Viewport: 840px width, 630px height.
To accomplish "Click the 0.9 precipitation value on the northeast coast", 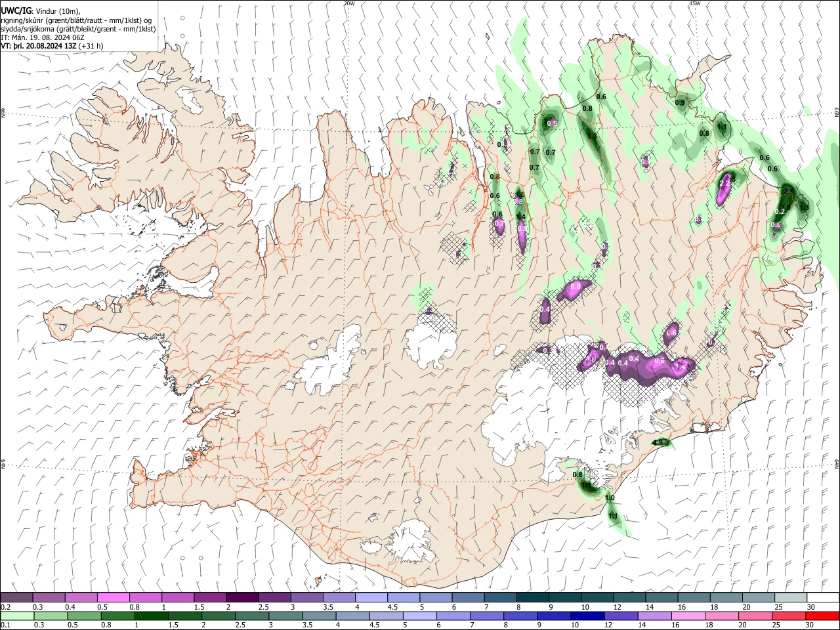I will pyautogui.click(x=681, y=102).
